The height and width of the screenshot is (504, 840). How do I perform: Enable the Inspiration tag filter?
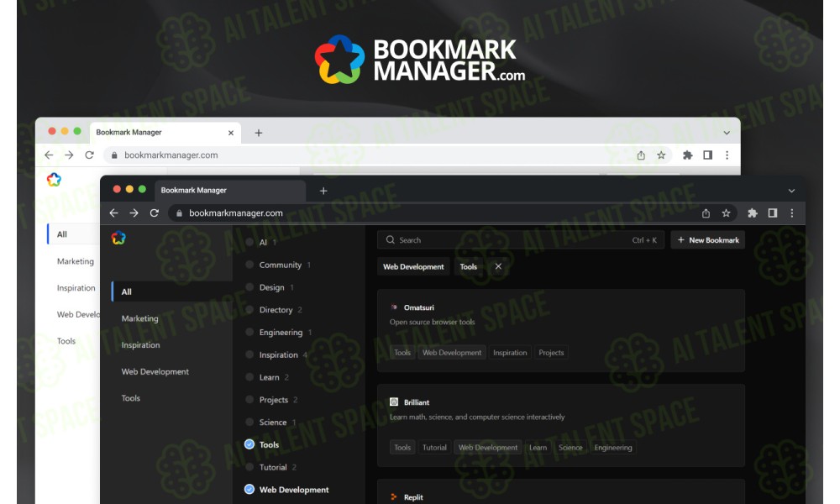pos(249,354)
